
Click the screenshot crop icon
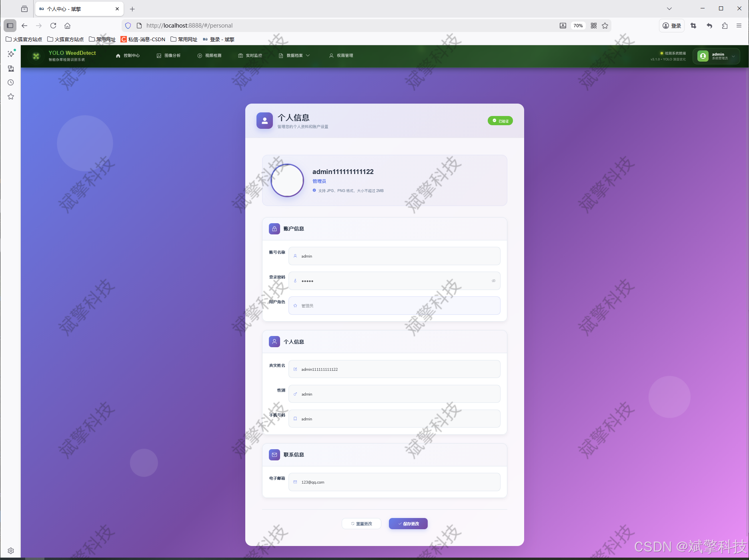point(693,26)
